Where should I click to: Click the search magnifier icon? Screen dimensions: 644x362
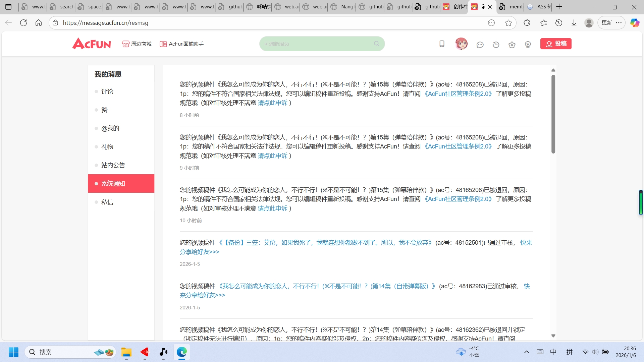(x=376, y=44)
